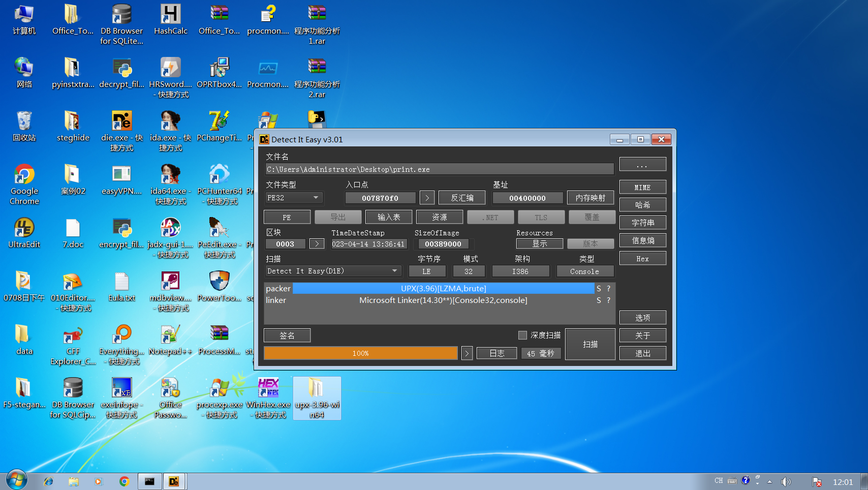This screenshot has height=490, width=868.
Task: Click the arrow button next to 区块 0003
Action: pos(317,243)
